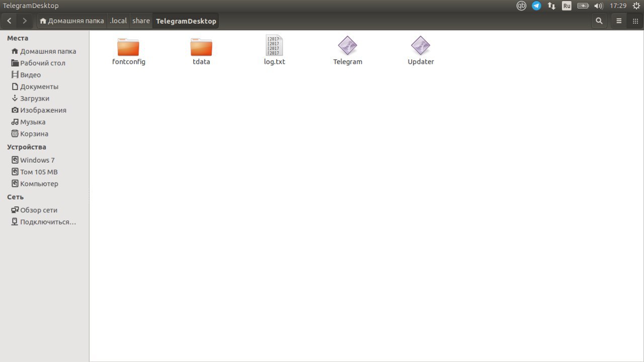Switch to list view using the lines icon
The width and height of the screenshot is (644, 362).
(x=619, y=21)
